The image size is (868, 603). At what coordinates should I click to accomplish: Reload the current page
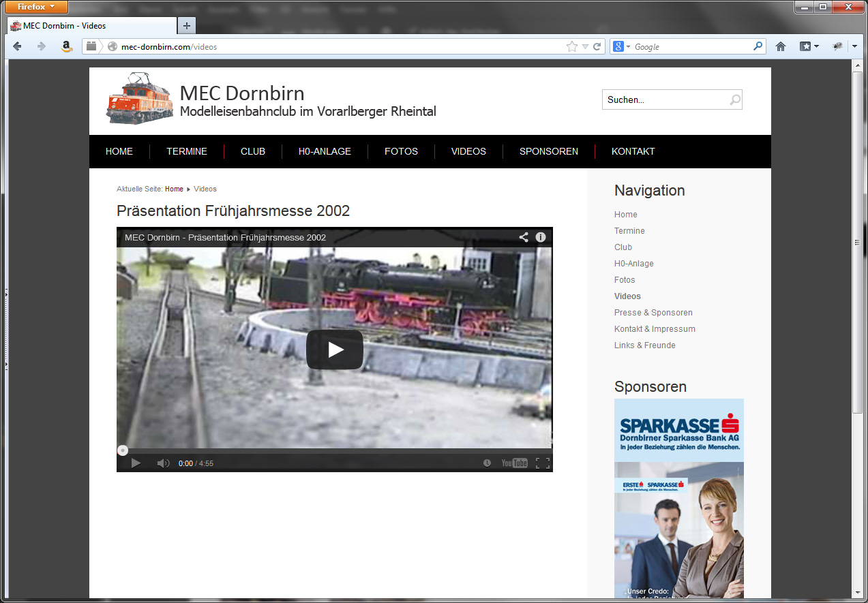pyautogui.click(x=597, y=47)
